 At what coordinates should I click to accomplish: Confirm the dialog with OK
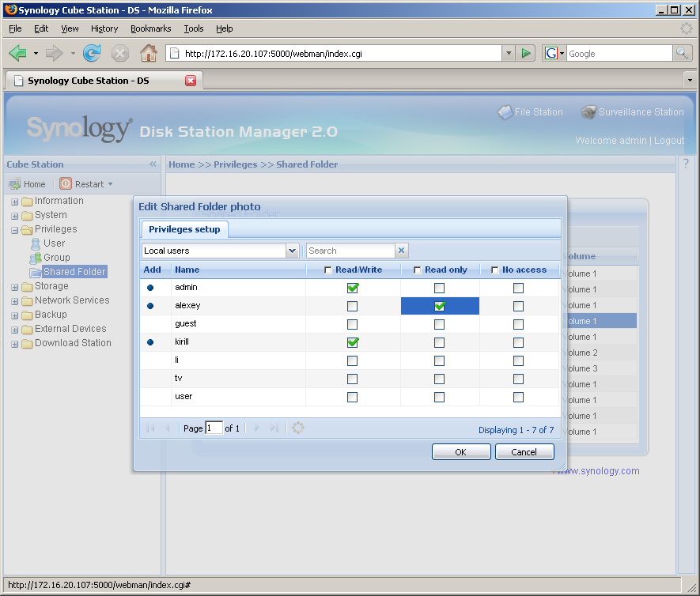click(x=461, y=452)
